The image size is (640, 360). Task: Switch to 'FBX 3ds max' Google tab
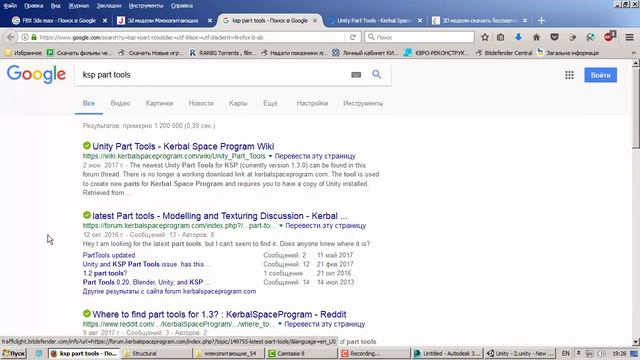point(59,20)
